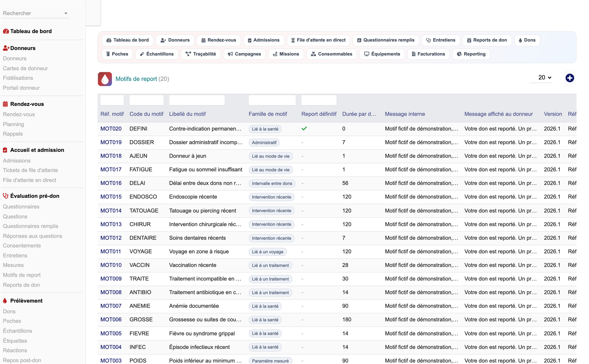Open the Admissions top tab

(x=263, y=40)
